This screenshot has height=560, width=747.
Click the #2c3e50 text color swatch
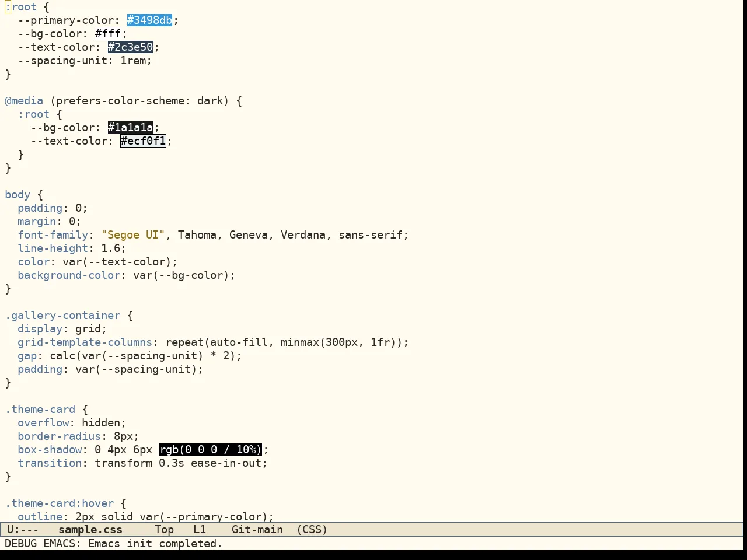[x=130, y=47]
